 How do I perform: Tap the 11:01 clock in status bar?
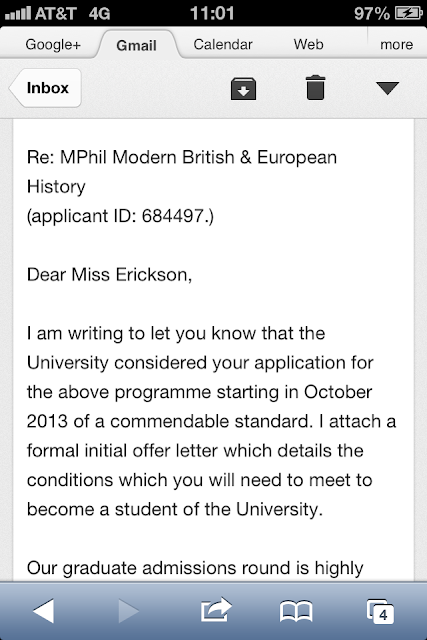(212, 13)
